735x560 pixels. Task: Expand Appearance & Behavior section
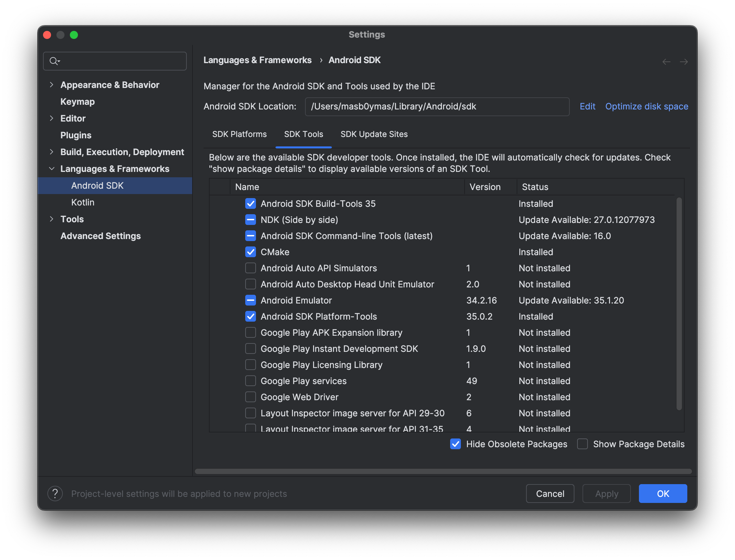pyautogui.click(x=51, y=85)
